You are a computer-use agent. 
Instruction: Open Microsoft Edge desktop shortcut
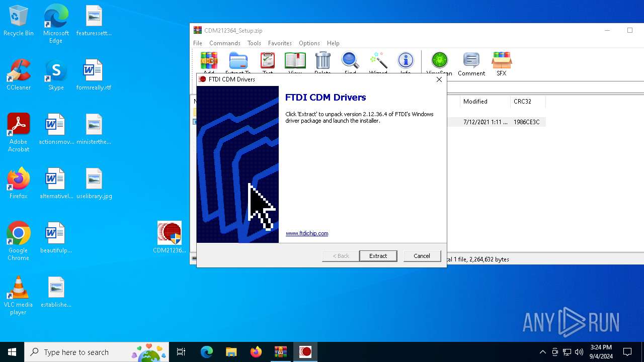coord(56,24)
